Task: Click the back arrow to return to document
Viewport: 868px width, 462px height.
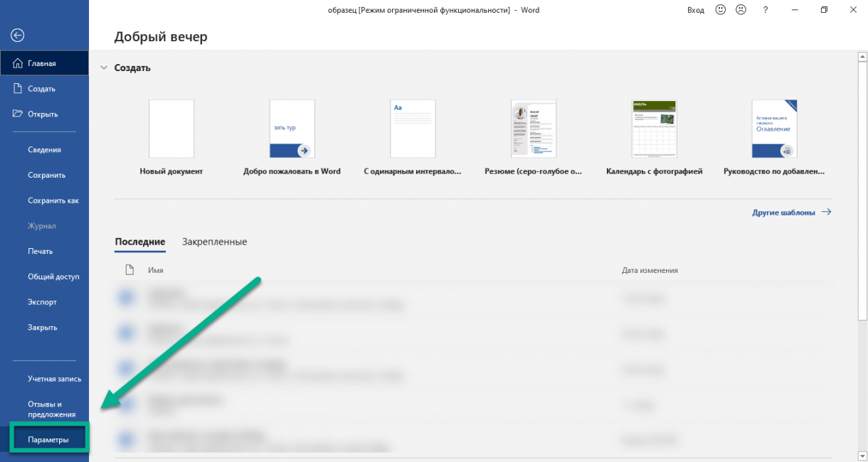Action: 18,35
